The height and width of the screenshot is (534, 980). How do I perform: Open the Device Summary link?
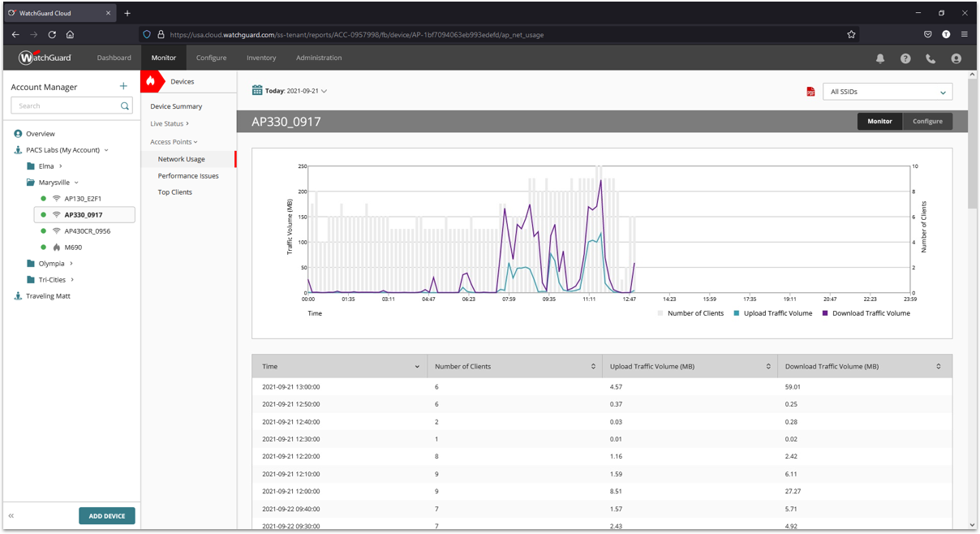pyautogui.click(x=176, y=106)
